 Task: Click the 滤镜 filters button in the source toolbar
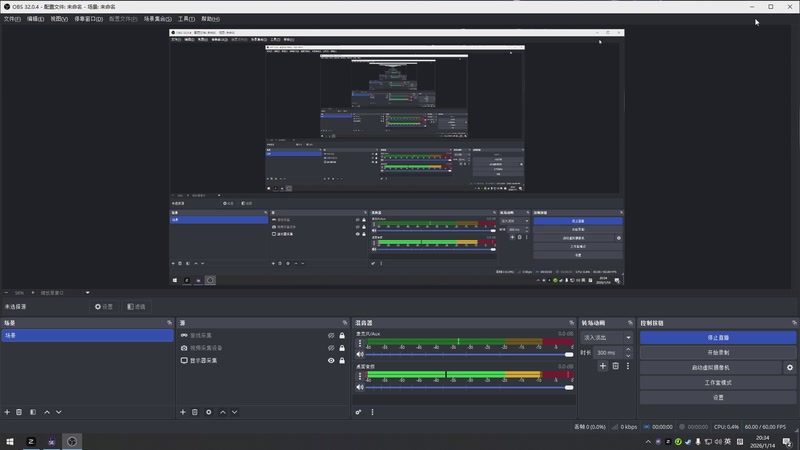click(x=136, y=307)
